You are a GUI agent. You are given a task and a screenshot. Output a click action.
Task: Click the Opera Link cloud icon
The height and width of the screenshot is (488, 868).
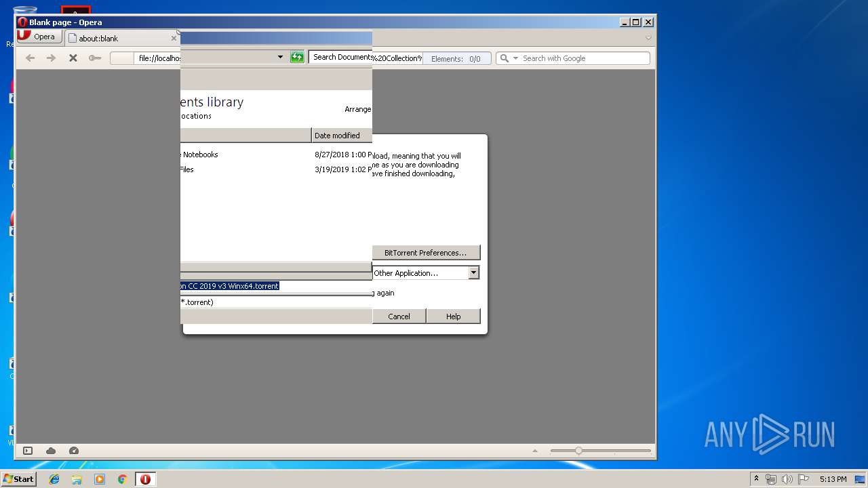[51, 451]
